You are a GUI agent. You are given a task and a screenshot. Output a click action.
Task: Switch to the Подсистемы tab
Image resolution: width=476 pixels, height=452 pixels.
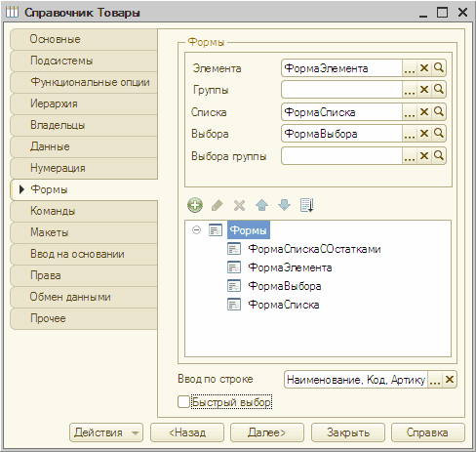pyautogui.click(x=84, y=61)
